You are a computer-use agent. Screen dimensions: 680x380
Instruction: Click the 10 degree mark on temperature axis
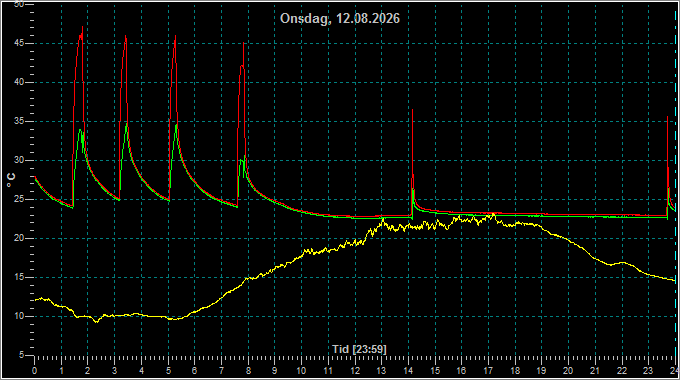pos(19,316)
